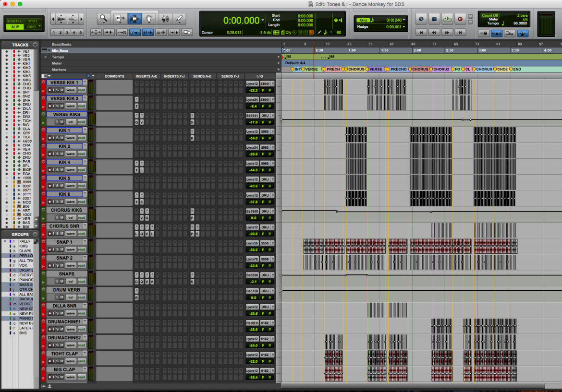This screenshot has width=562, height=392.
Task: Record-enable the SNAP 1 track
Action: coord(50,249)
